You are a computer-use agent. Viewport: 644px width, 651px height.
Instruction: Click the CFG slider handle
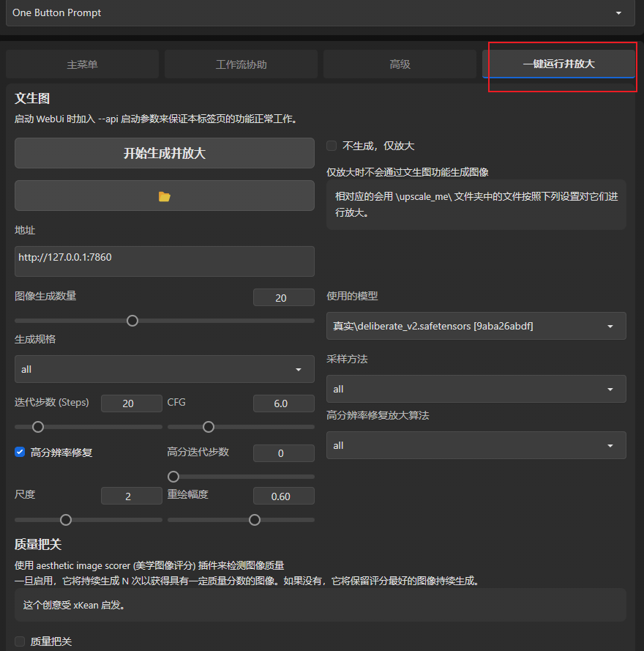(209, 426)
